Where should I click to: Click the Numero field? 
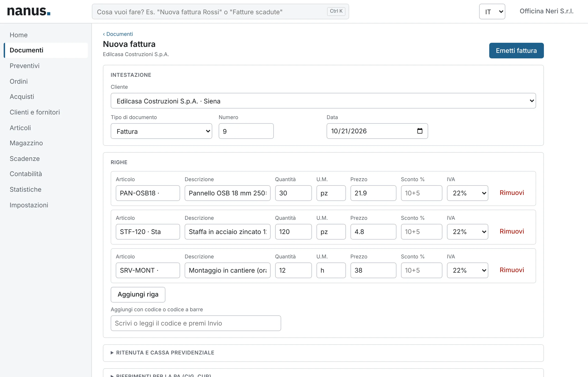point(246,131)
